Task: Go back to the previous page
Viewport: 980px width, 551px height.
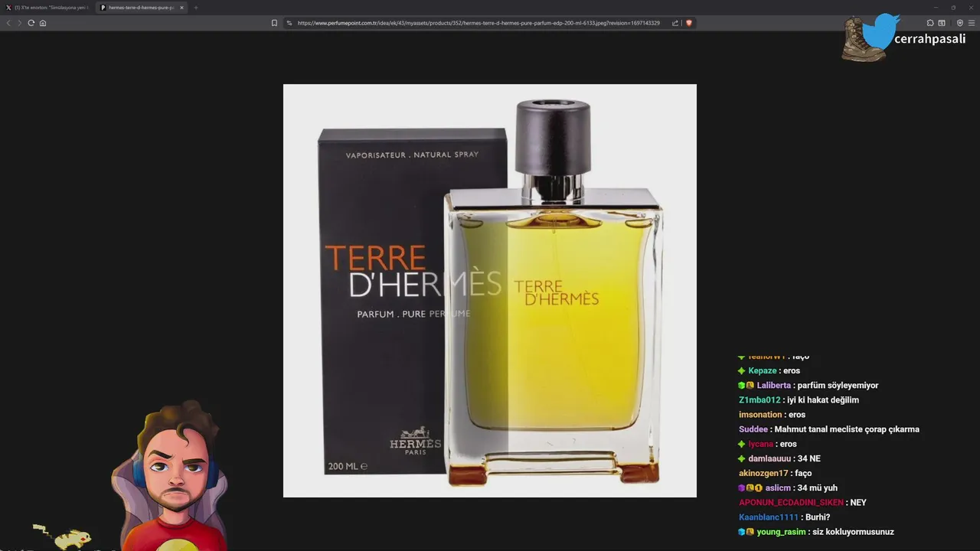Action: 8,23
